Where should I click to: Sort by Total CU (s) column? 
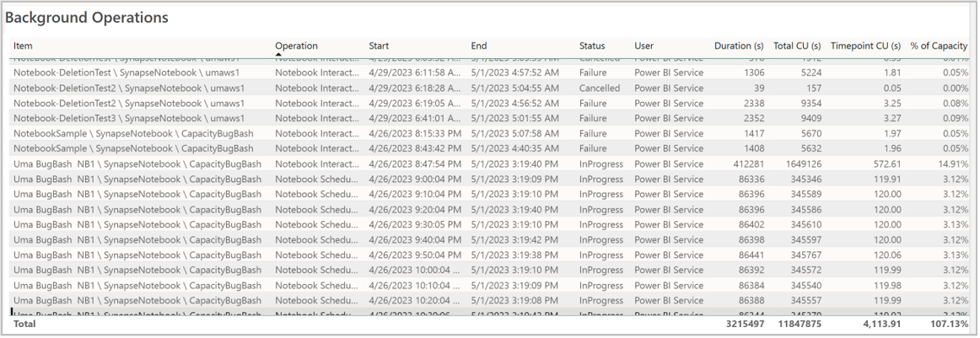[797, 46]
